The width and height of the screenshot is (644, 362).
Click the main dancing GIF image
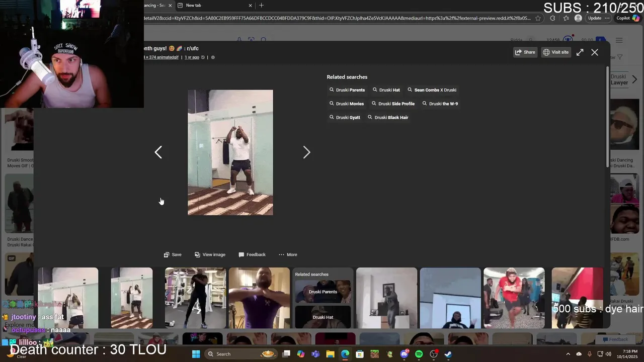230,152
